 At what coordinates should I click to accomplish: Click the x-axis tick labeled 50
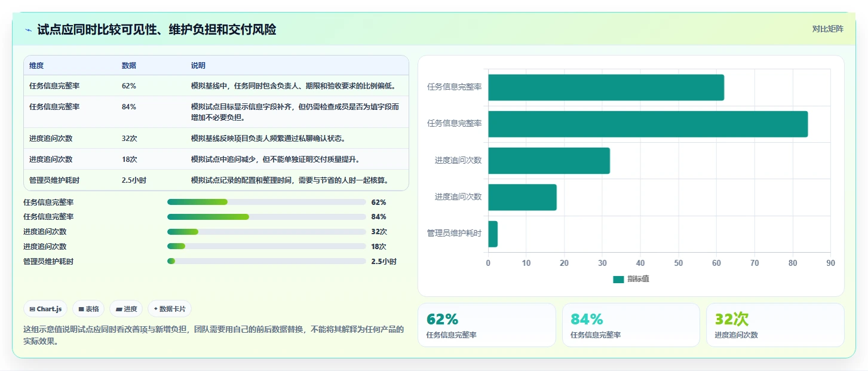pos(678,263)
